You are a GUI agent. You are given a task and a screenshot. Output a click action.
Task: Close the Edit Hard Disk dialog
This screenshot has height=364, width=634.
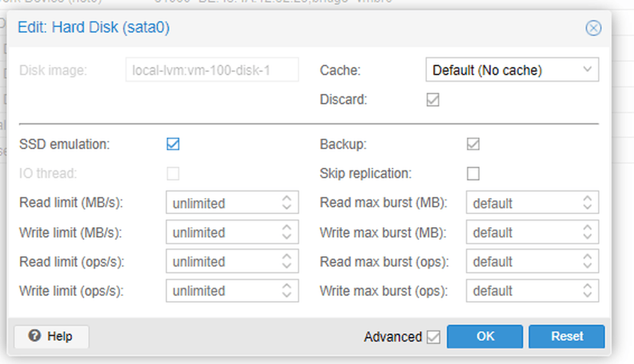point(593,28)
